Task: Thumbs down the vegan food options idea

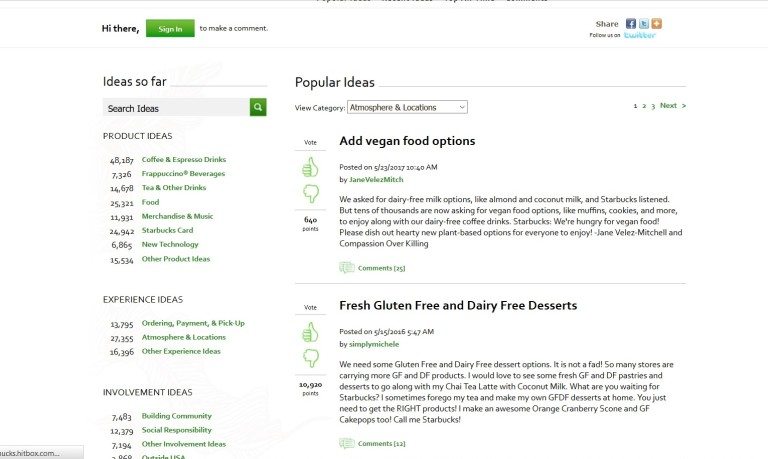Action: (311, 193)
